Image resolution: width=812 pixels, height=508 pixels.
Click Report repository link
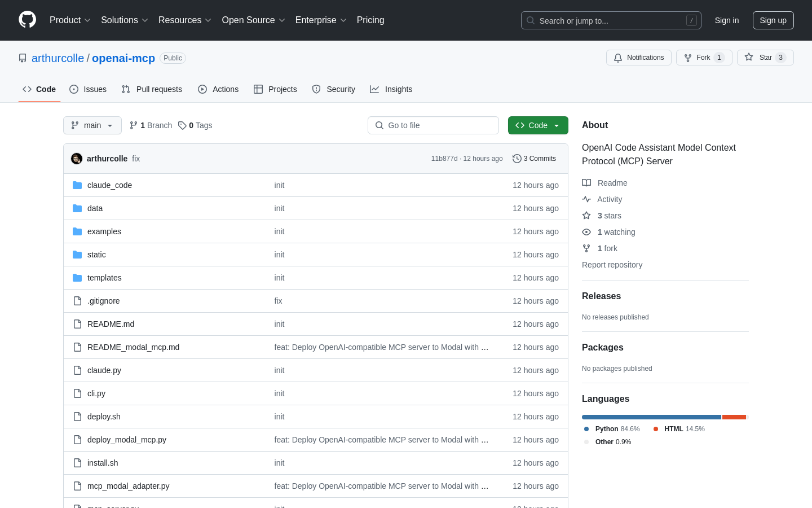pos(612,265)
